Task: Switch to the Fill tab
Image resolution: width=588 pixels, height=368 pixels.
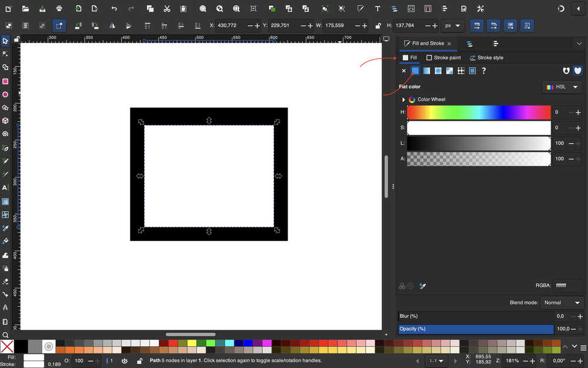Action: point(409,58)
